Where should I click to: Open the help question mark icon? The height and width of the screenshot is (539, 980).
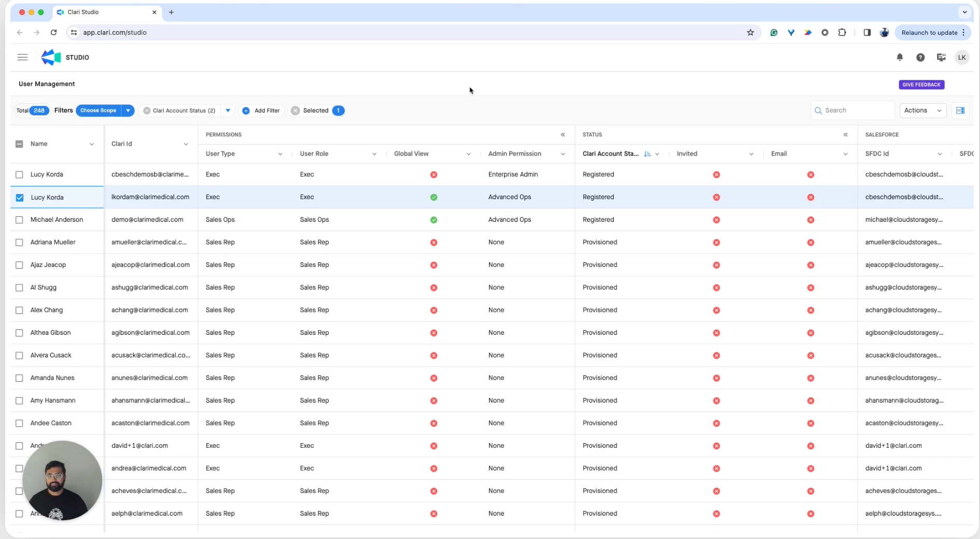click(x=920, y=58)
